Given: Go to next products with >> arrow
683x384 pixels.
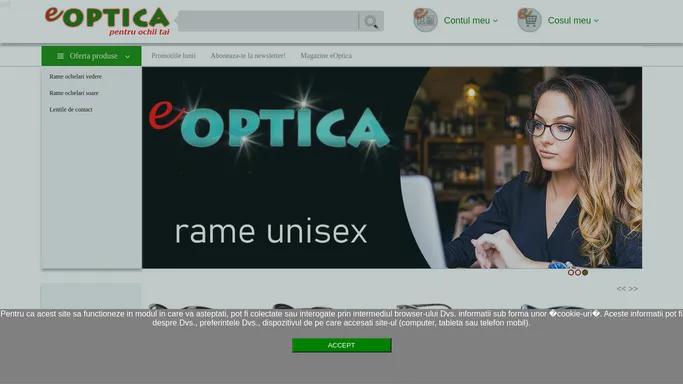Looking at the screenshot, I should coord(633,289).
